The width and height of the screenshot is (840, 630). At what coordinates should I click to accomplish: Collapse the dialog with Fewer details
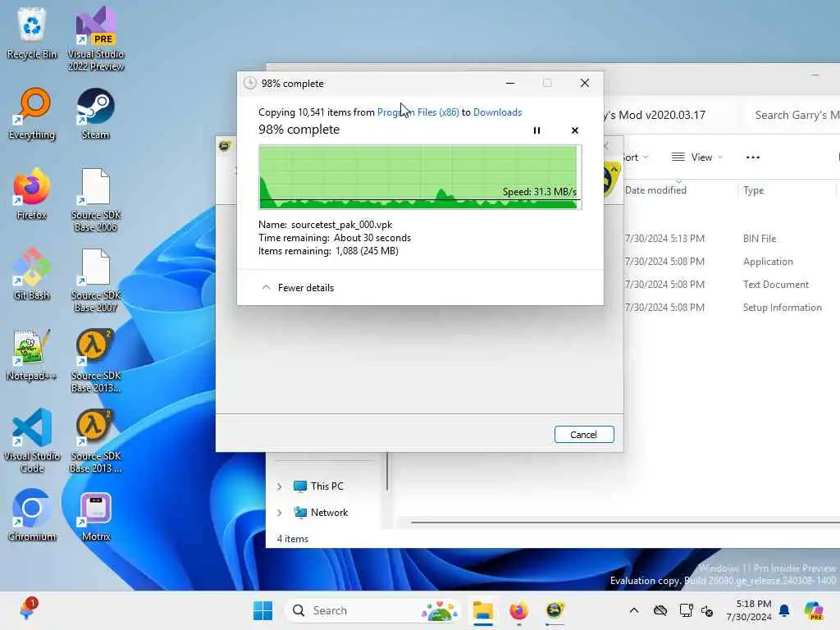297,288
